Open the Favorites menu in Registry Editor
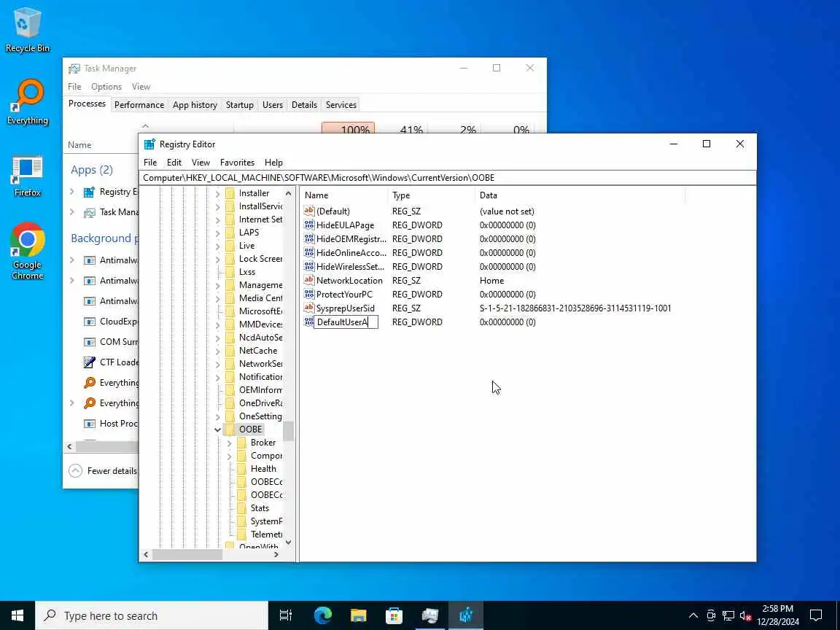The image size is (840, 630). coord(237,163)
